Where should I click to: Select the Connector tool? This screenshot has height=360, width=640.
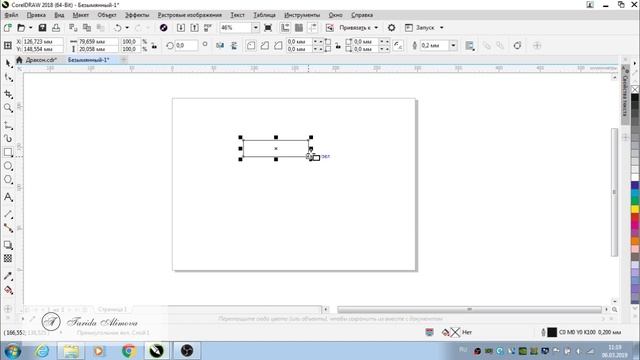pyautogui.click(x=8, y=228)
